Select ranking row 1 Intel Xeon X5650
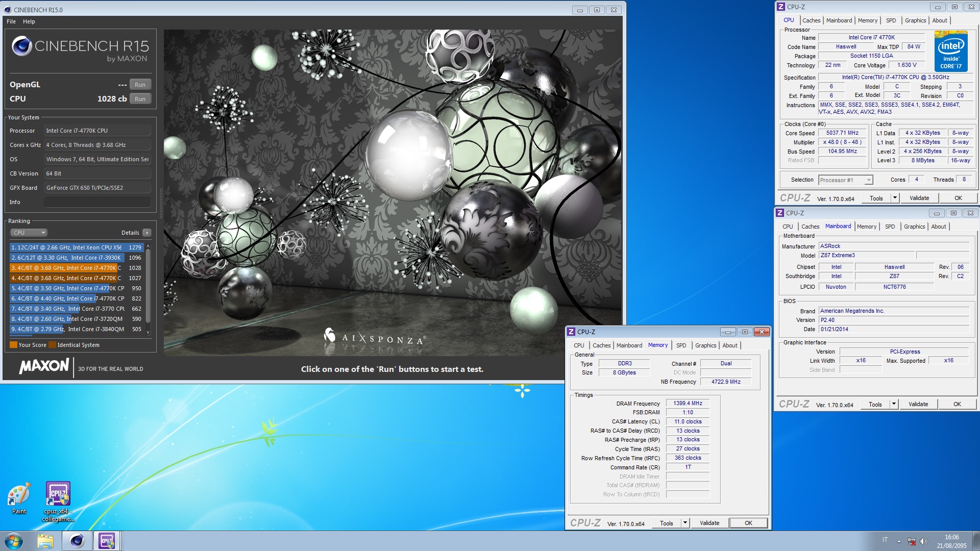Image resolution: width=980 pixels, height=551 pixels. click(76, 247)
